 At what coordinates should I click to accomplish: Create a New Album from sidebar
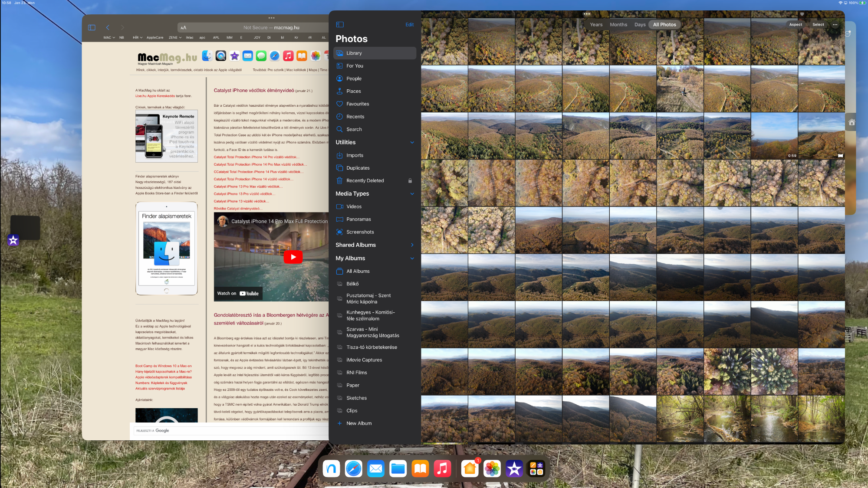pos(359,423)
